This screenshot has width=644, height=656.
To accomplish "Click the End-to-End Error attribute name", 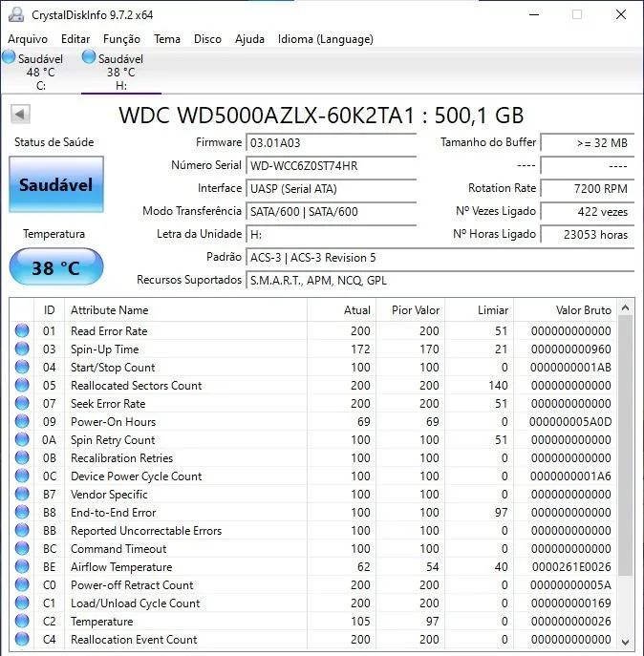I will pos(113,513).
